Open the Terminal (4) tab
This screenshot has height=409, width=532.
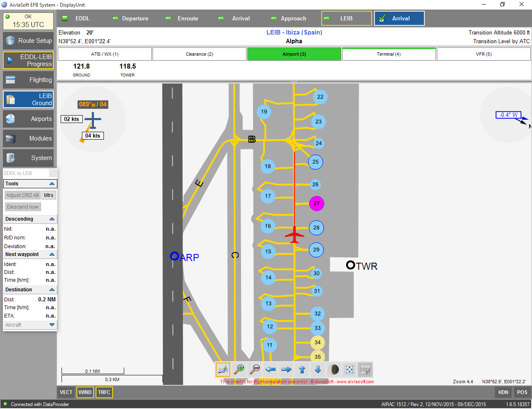click(389, 54)
